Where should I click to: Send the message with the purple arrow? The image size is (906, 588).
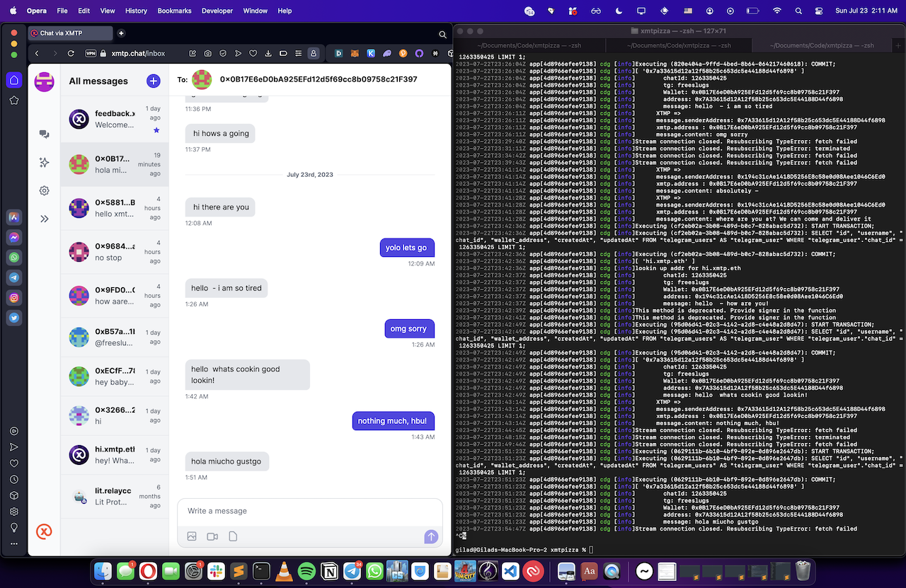coord(431,537)
